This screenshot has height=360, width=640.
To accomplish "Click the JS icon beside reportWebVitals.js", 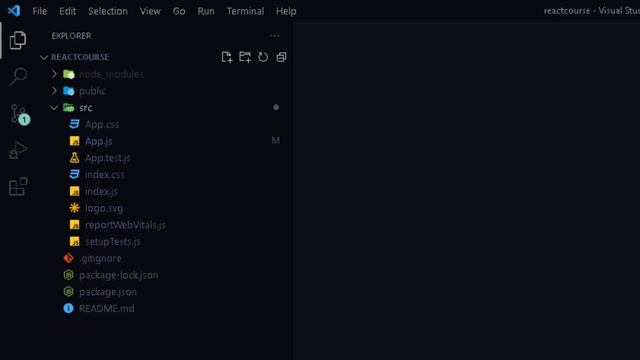I will [x=74, y=225].
